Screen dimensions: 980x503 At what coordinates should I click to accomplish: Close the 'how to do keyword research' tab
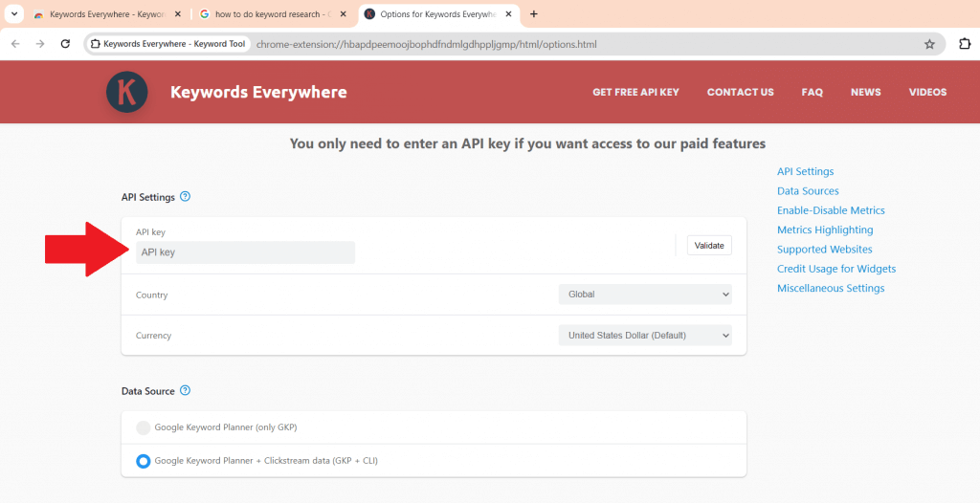tap(344, 14)
